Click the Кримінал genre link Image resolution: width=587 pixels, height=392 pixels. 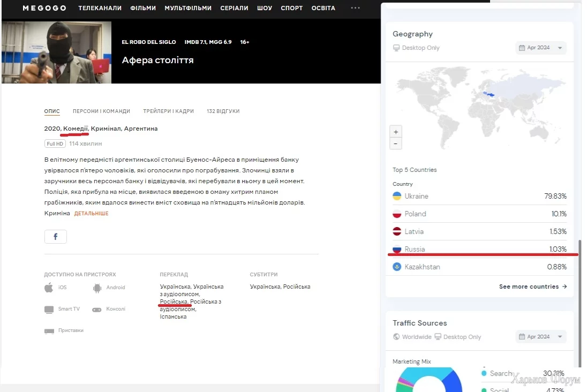tap(106, 129)
